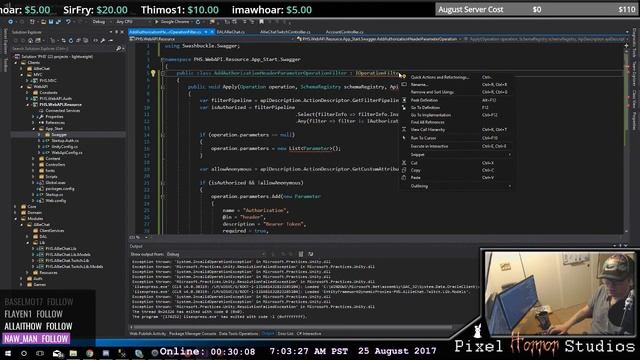Screen dimensions: 640x360
Task: Click the Clear All output icon
Action: click(x=301, y=254)
